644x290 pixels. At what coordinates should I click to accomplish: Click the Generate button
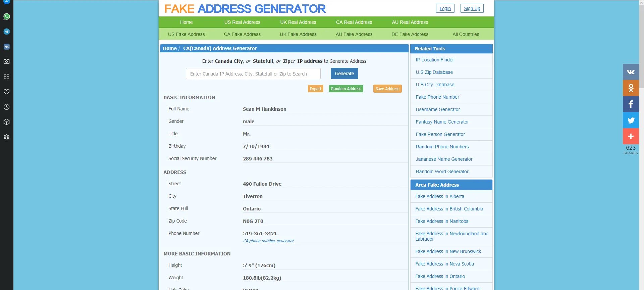tap(344, 74)
